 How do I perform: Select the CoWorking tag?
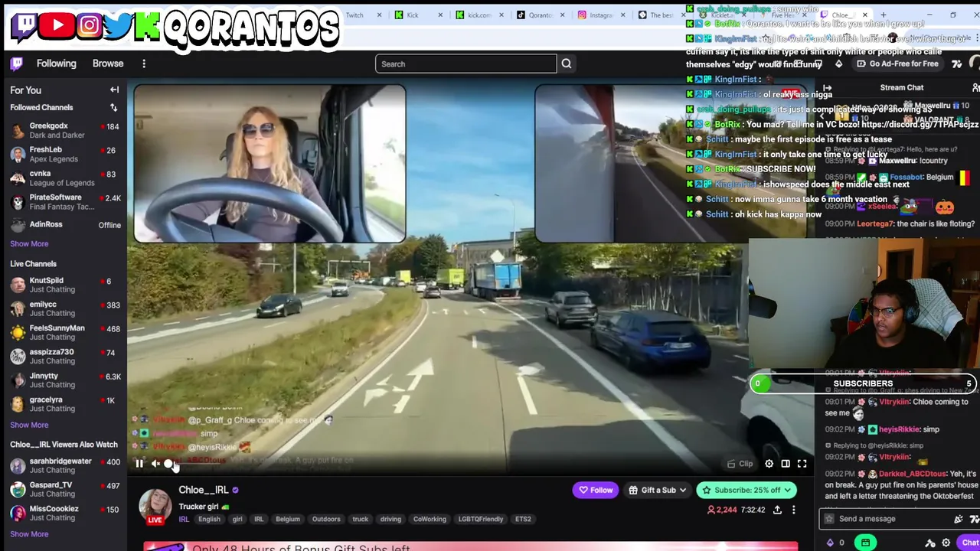click(x=430, y=519)
